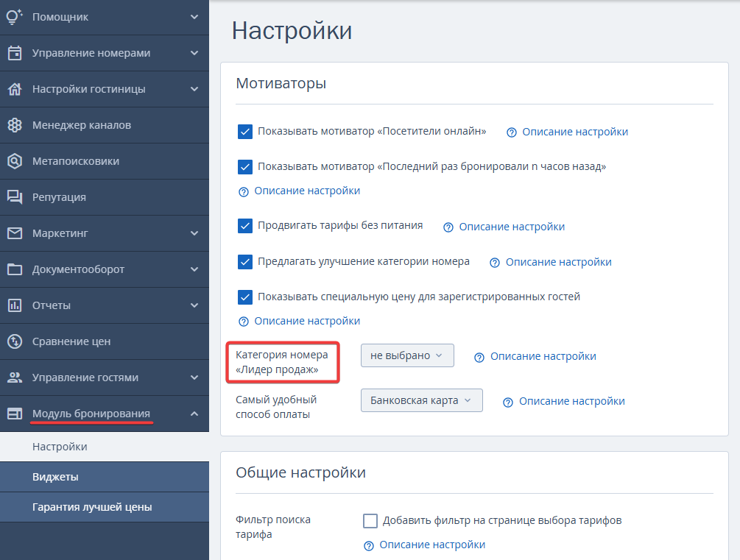Click the Управление гостями menu label
740x560 pixels.
(x=85, y=378)
